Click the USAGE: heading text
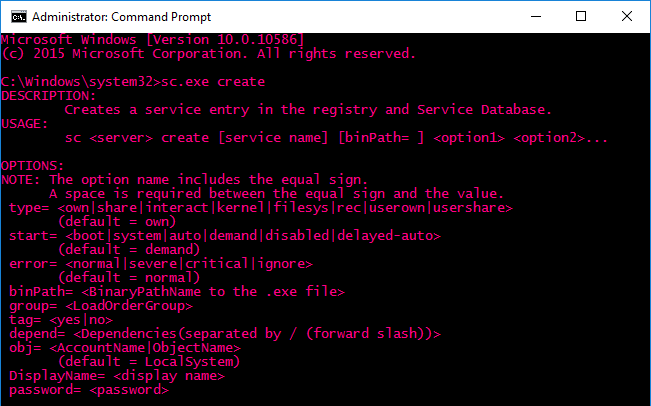Viewport: 651px width, 406px height. pos(24,124)
